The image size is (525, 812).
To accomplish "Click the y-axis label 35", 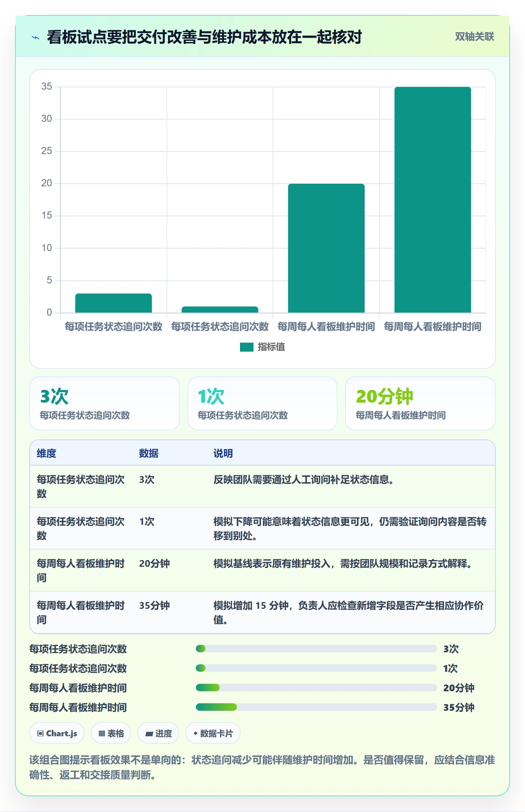I will tap(46, 87).
